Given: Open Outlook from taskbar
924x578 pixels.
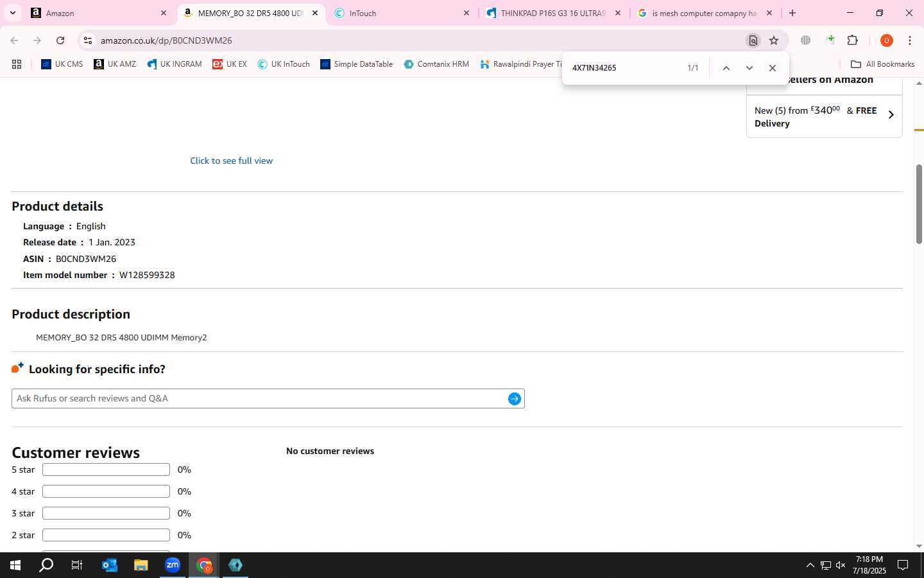Looking at the screenshot, I should [x=110, y=565].
